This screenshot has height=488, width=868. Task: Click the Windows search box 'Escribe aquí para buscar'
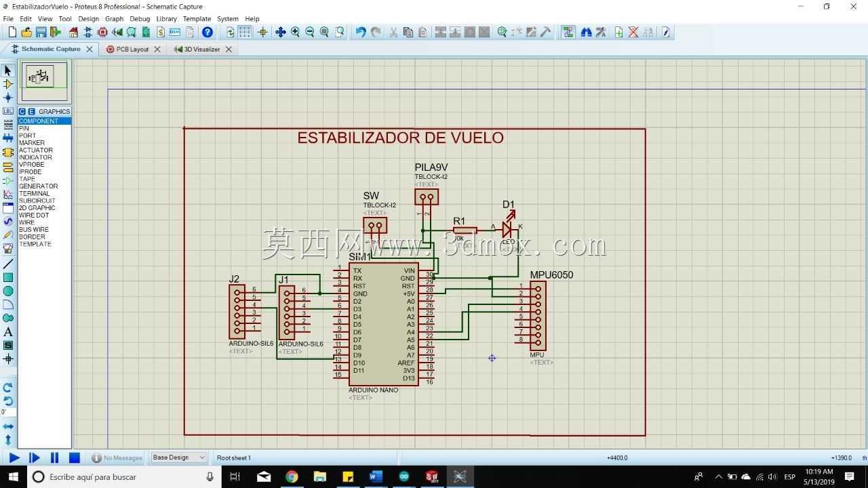click(x=123, y=477)
